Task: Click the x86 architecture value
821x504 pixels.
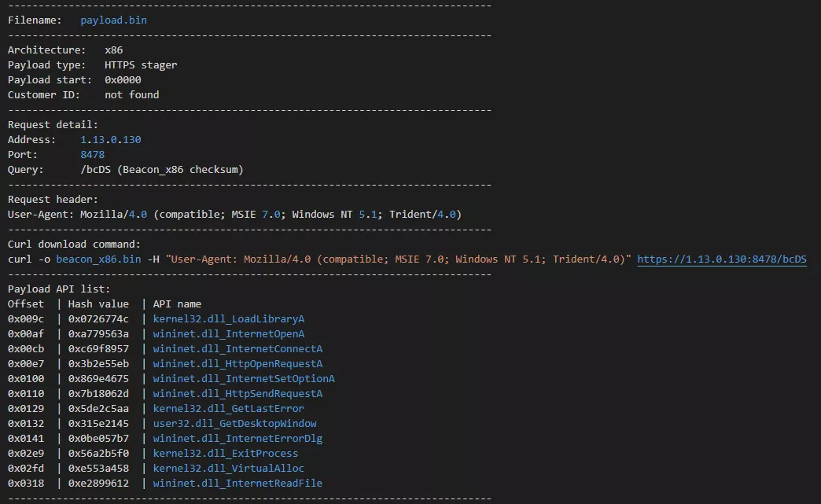Action: tap(113, 50)
